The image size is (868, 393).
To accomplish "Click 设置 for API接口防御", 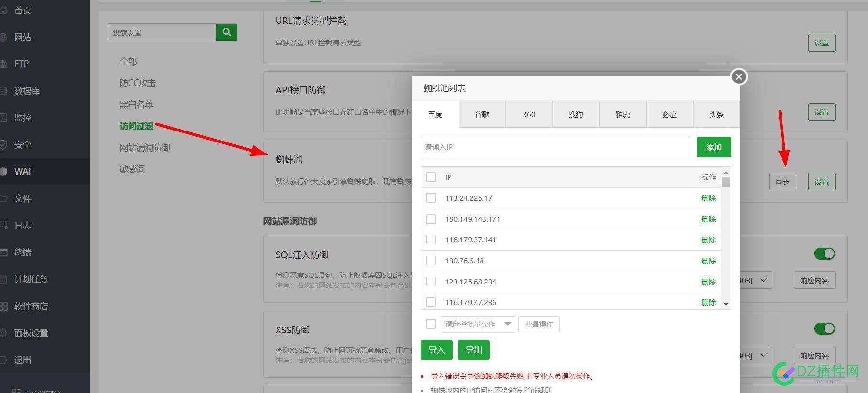I will coord(822,112).
